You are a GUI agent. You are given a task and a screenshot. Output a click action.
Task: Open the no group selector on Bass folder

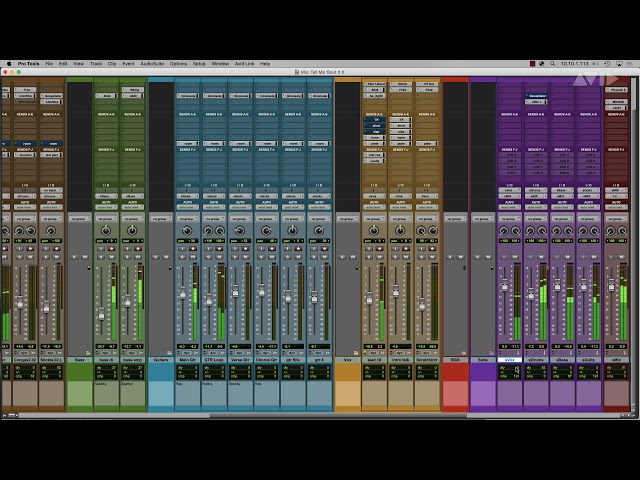tap(79, 219)
